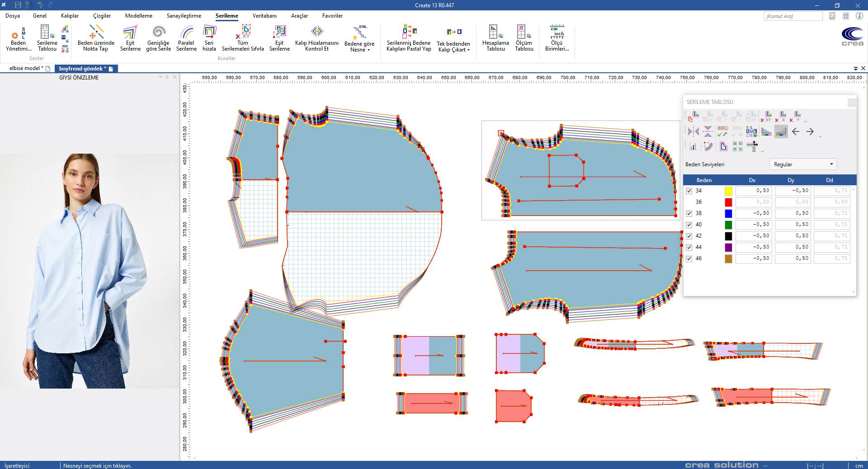This screenshot has width=868, height=469.
Task: Click the Paralel Serileme tool
Action: [186, 38]
